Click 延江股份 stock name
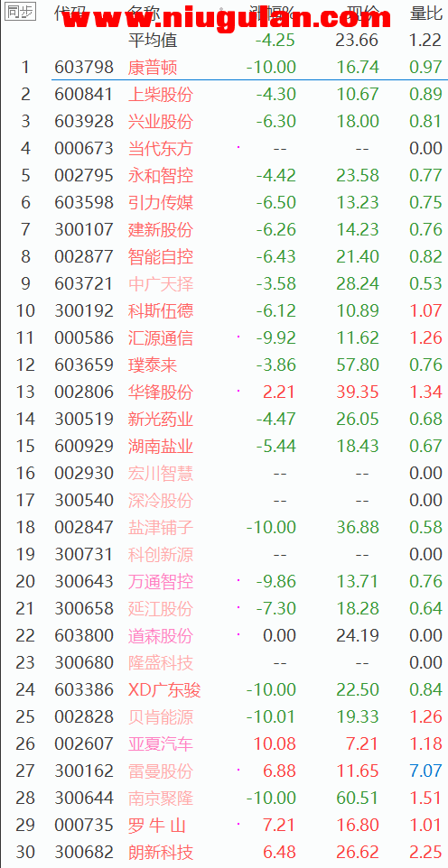 pos(160,609)
